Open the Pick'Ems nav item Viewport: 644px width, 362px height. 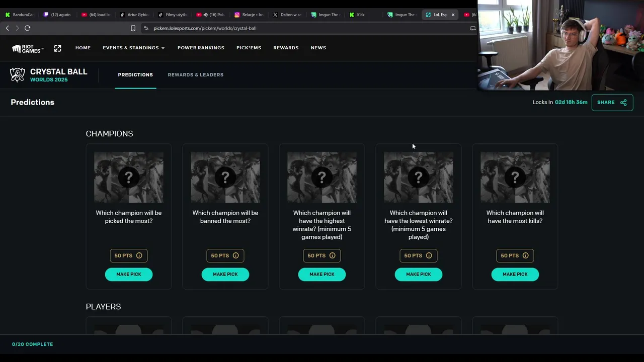[x=249, y=48]
